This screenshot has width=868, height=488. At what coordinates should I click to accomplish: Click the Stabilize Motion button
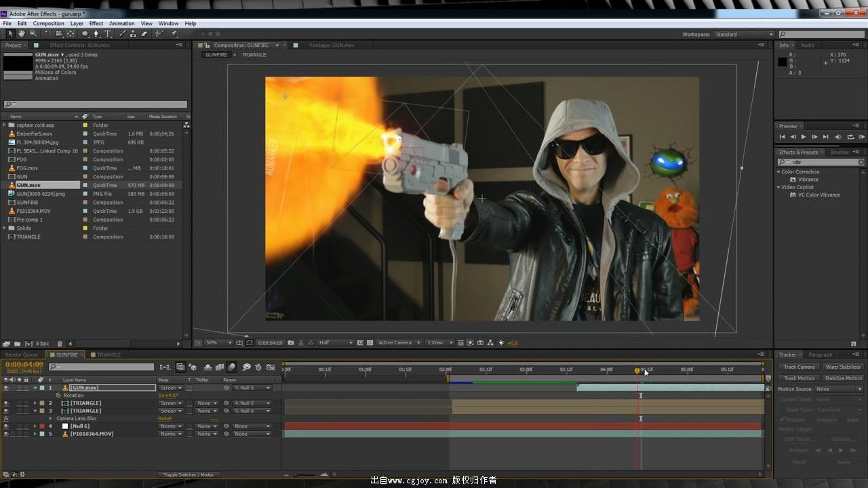click(x=843, y=379)
